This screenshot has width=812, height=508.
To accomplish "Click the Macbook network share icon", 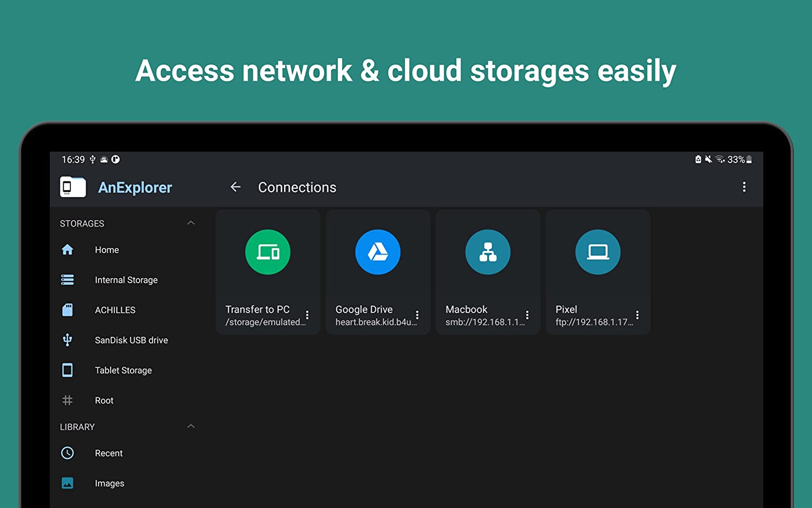I will pyautogui.click(x=488, y=252).
